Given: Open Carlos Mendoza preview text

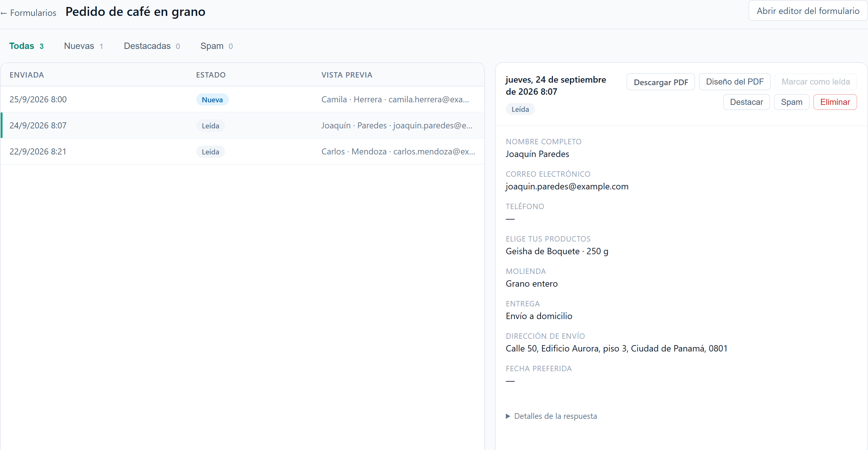Looking at the screenshot, I should coord(398,151).
